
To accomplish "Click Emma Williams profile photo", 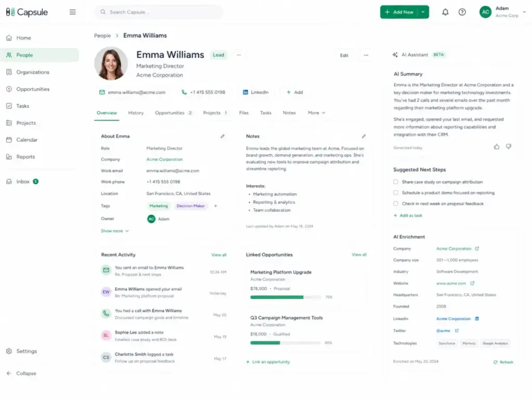I will point(111,64).
